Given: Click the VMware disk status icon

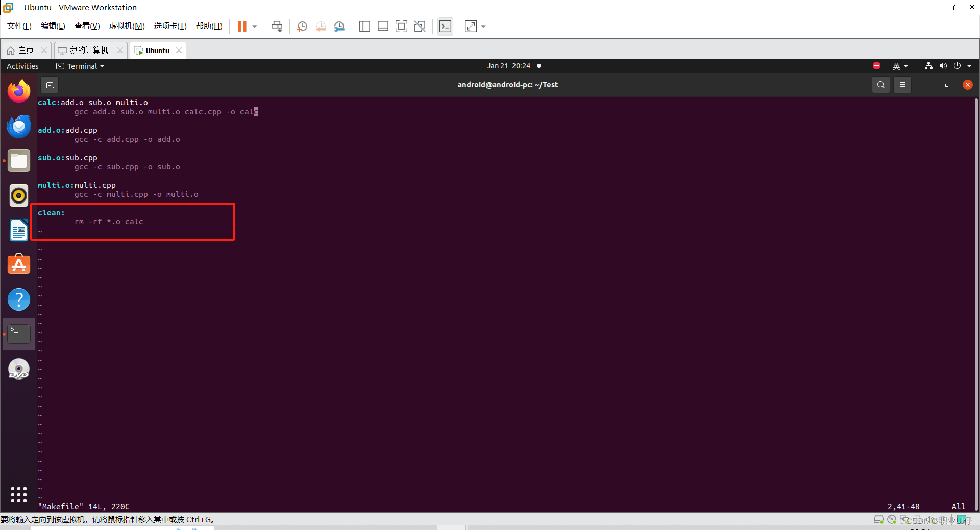Looking at the screenshot, I should pyautogui.click(x=878, y=519).
